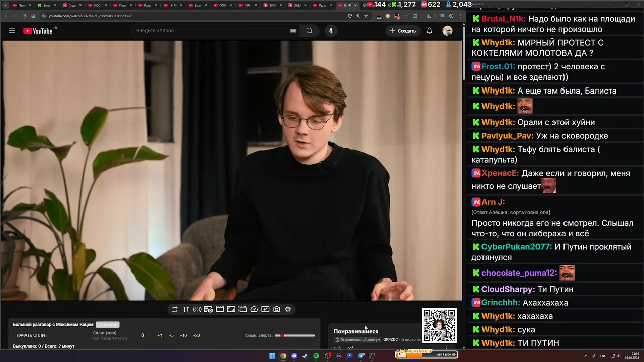Start voice search with microphone icon

click(331, 31)
